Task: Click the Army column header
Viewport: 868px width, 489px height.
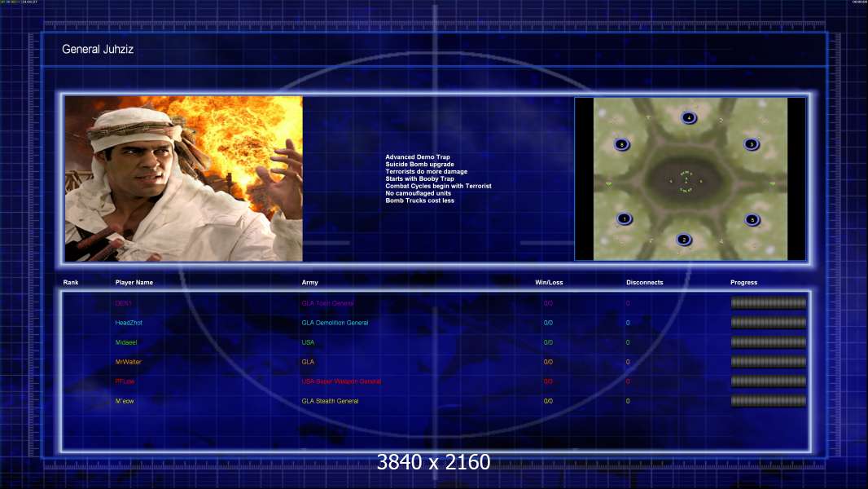Action: pyautogui.click(x=310, y=283)
